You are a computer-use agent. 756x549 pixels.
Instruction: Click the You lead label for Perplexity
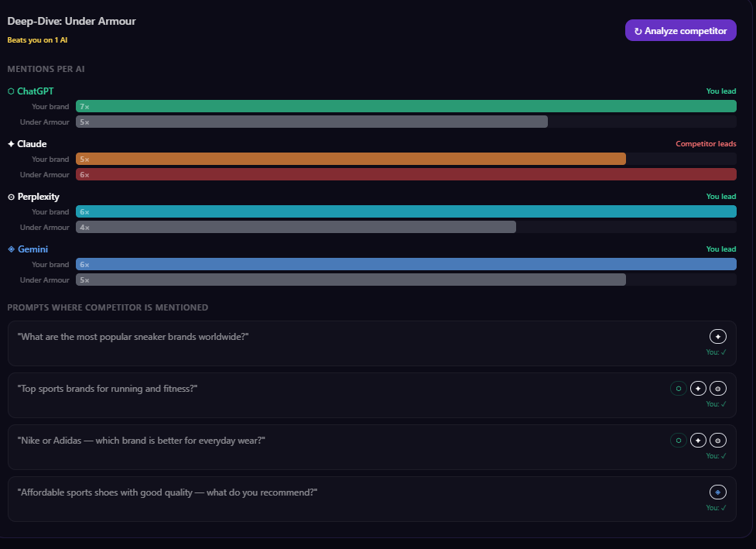tap(721, 197)
